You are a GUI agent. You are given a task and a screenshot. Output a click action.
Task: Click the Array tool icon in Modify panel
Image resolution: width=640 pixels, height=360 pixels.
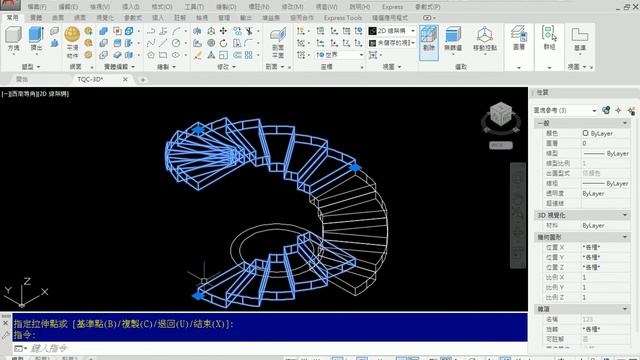coord(249,55)
